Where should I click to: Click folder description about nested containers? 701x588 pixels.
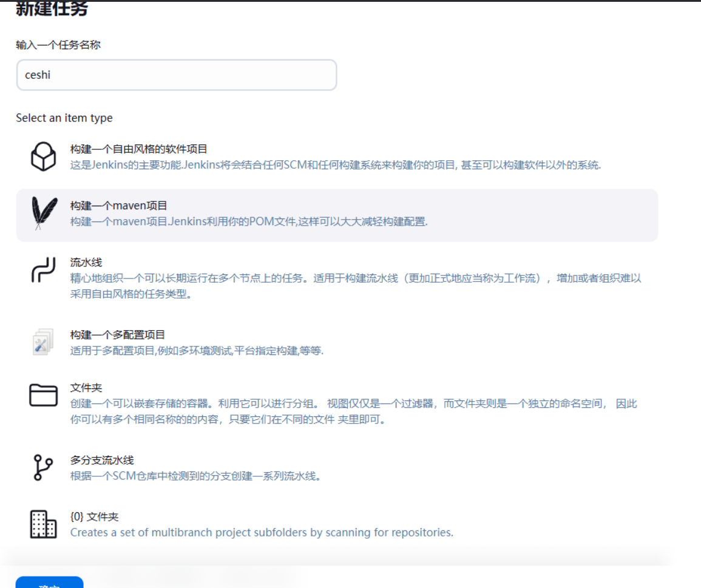[x=353, y=411]
